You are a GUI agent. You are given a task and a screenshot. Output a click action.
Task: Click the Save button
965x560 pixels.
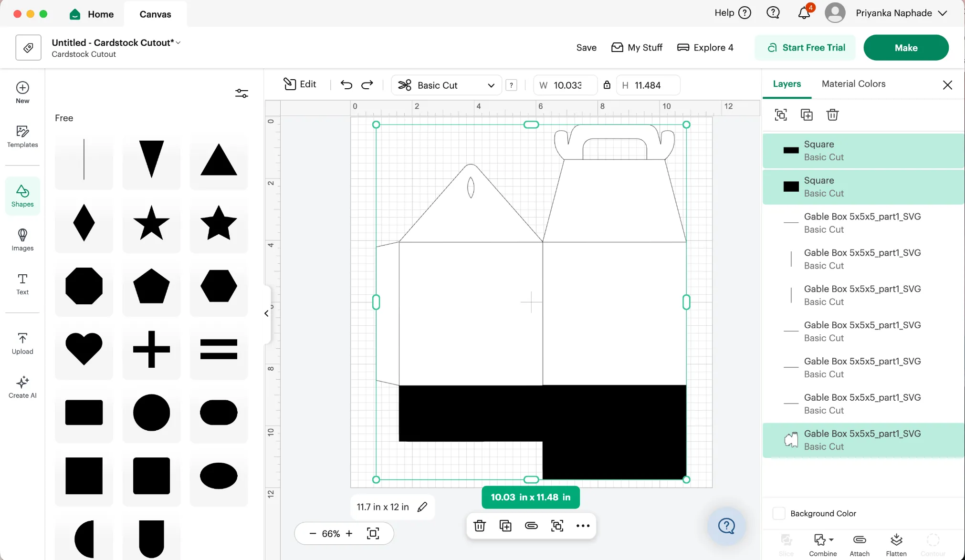[x=586, y=48]
